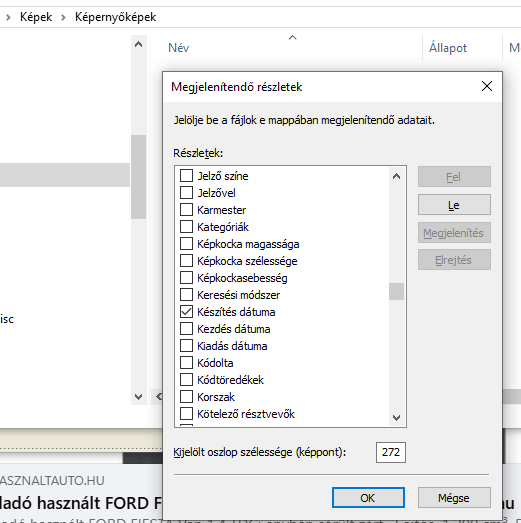
Task: Check the Kiadás dátuma checkbox
Action: (186, 346)
